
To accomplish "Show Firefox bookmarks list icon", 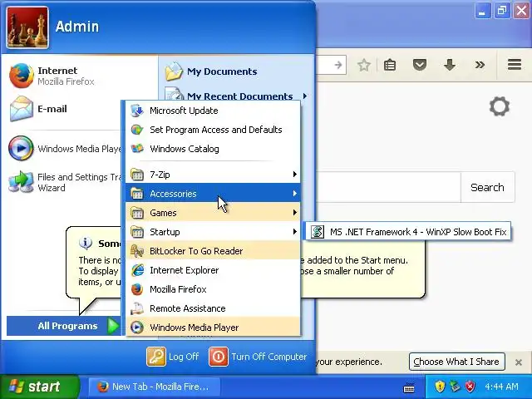I will (390, 65).
